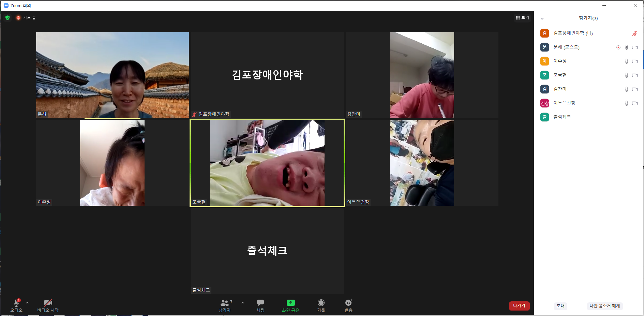Viewport: 644px width, 316px height.
Task: Click the 기록 record button
Action: point(321,305)
